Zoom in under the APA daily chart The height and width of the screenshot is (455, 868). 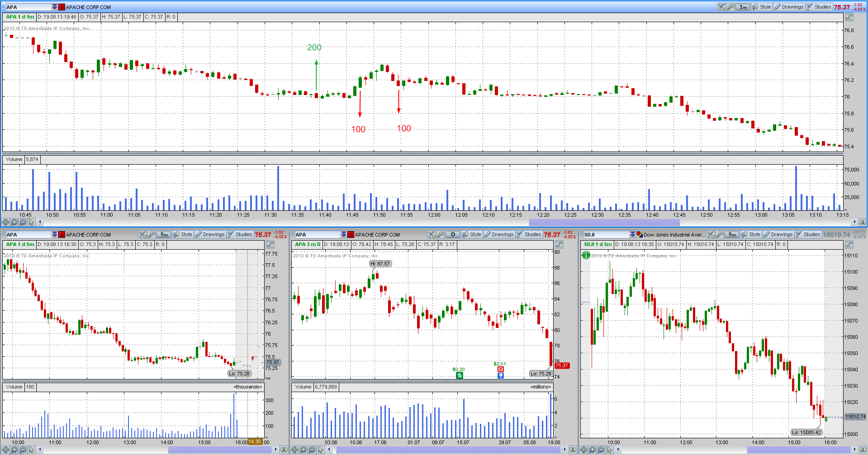pos(303,450)
